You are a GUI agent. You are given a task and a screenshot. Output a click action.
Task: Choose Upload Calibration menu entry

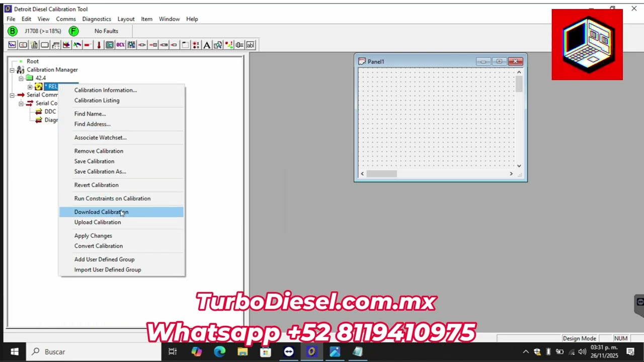[x=121, y=222]
